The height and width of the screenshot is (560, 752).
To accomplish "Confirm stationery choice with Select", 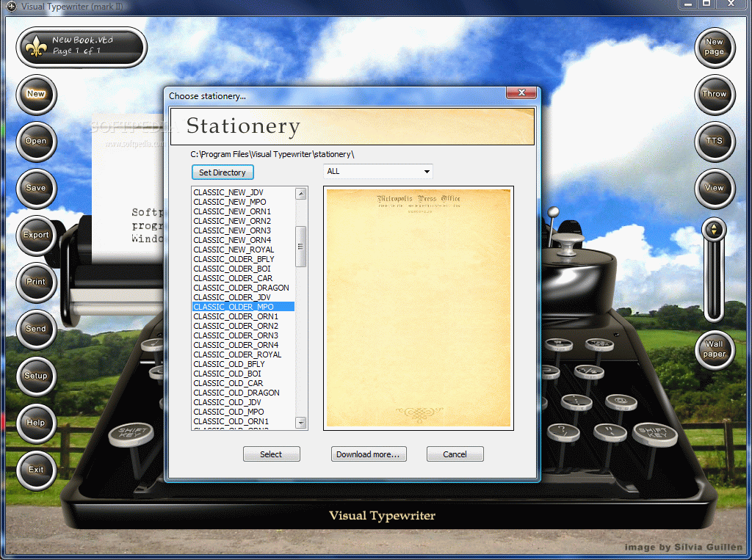I will [271, 454].
